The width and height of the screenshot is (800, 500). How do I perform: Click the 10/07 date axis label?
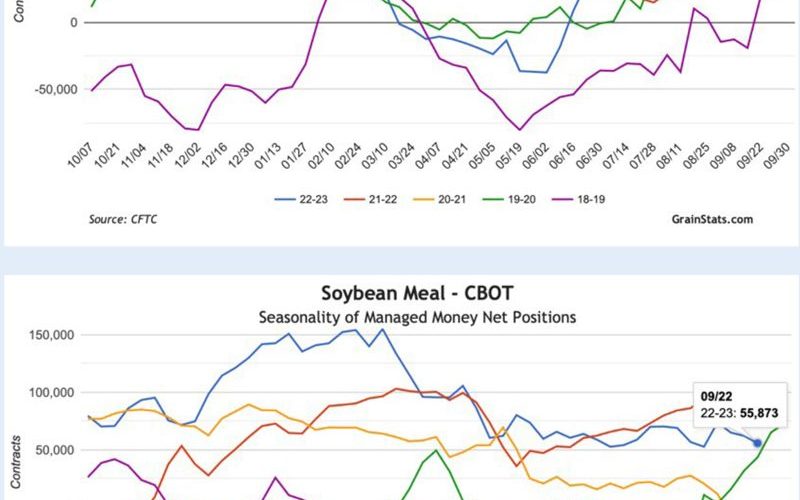80,155
